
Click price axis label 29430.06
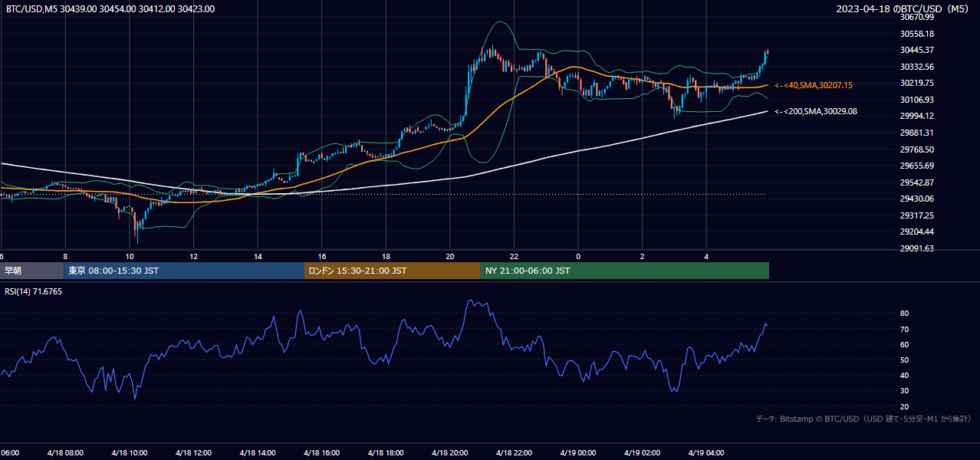[x=916, y=199]
